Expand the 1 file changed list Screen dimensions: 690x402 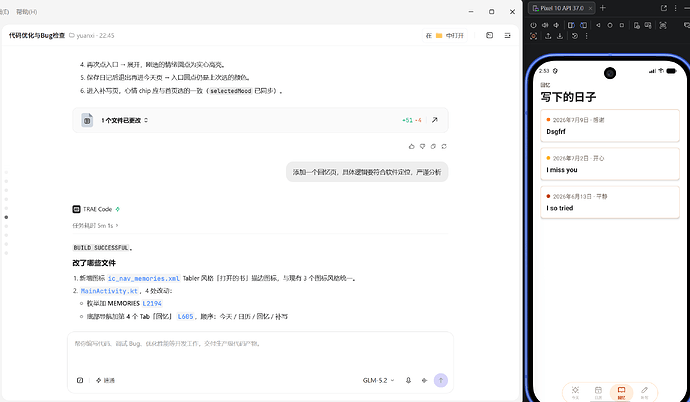click(125, 120)
